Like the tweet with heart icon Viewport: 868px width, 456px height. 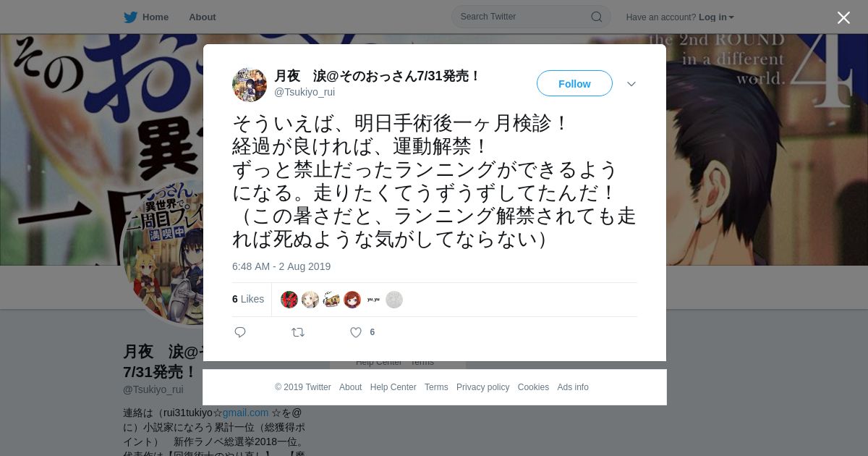coord(356,332)
